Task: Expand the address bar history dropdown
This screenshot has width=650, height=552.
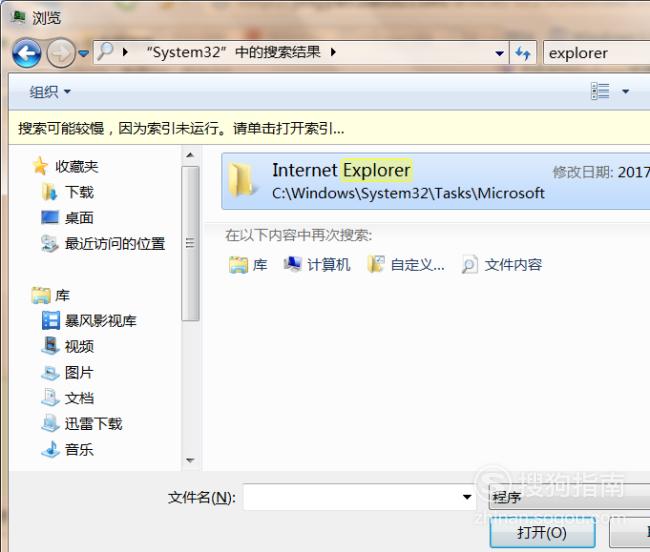Action: pos(500,53)
